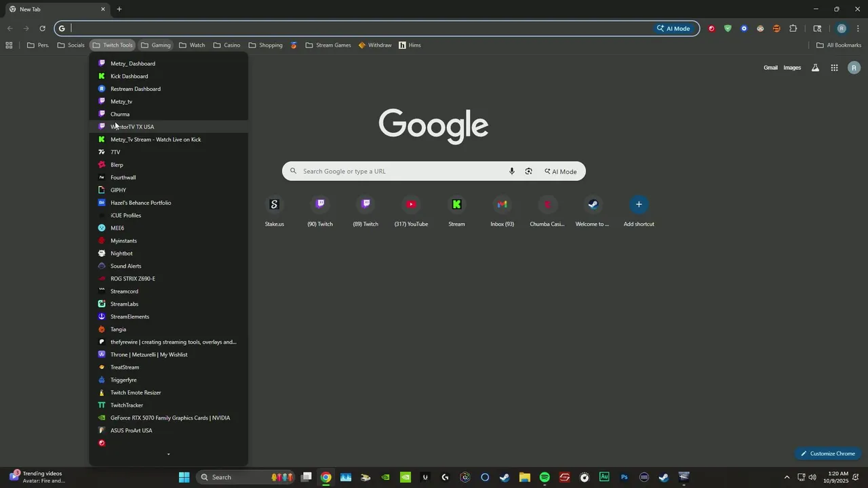This screenshot has width=868, height=488.
Task: Click the Add shortcut plus tile
Action: tap(639, 211)
